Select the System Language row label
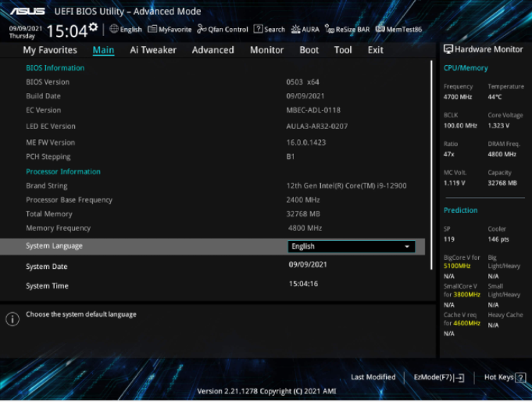Image resolution: width=532 pixels, height=402 pixels. (x=54, y=246)
